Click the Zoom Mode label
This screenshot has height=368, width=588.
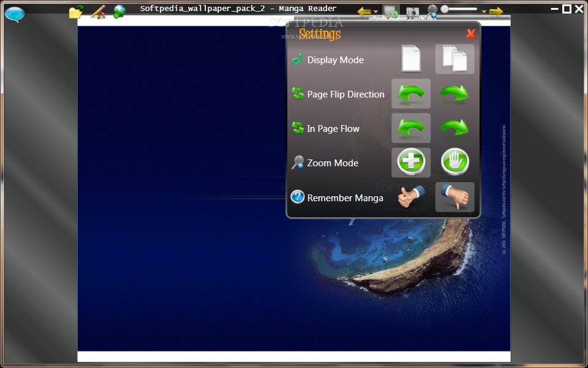(x=333, y=163)
